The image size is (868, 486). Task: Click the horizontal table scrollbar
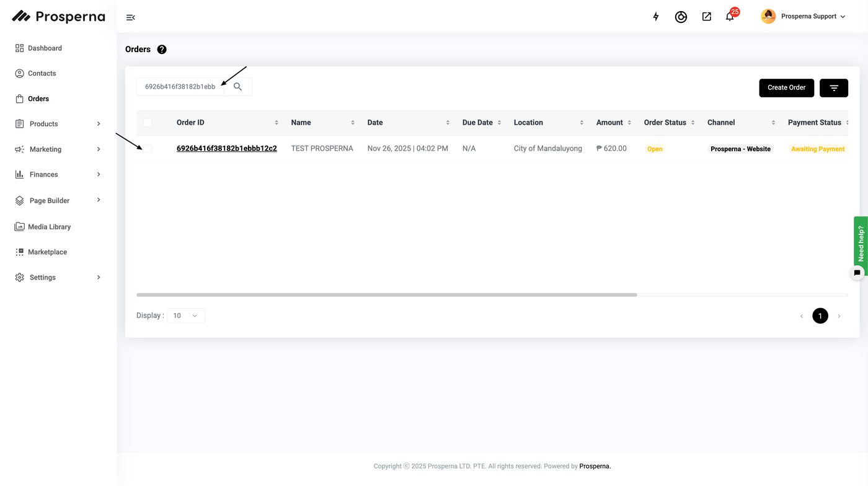(387, 295)
